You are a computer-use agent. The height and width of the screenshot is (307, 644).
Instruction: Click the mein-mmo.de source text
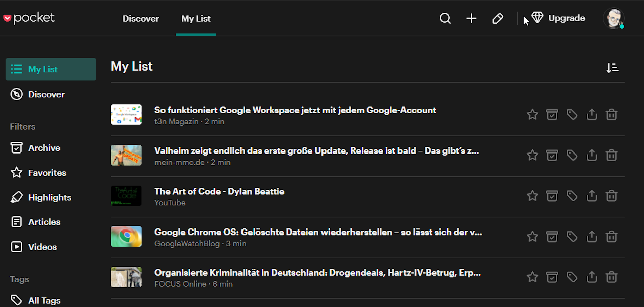pyautogui.click(x=179, y=162)
